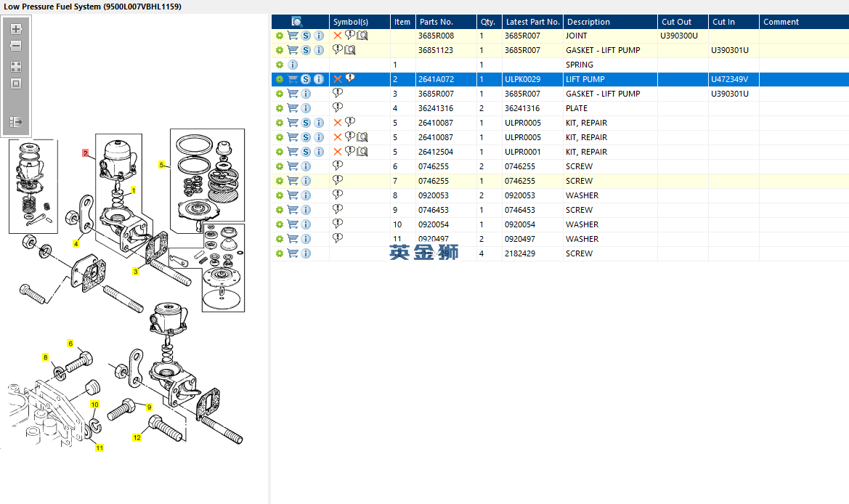Click the Cut Out column header
This screenshot has width=849, height=504.
(683, 22)
